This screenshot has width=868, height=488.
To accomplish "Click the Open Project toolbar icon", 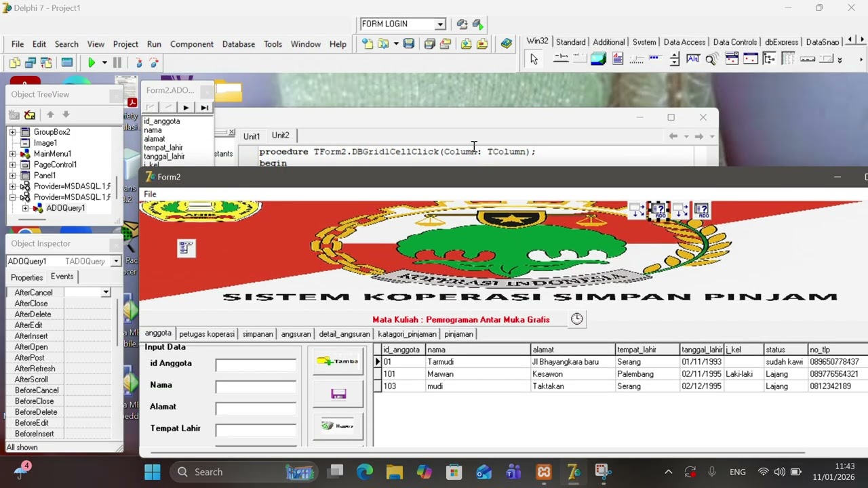I will [446, 44].
